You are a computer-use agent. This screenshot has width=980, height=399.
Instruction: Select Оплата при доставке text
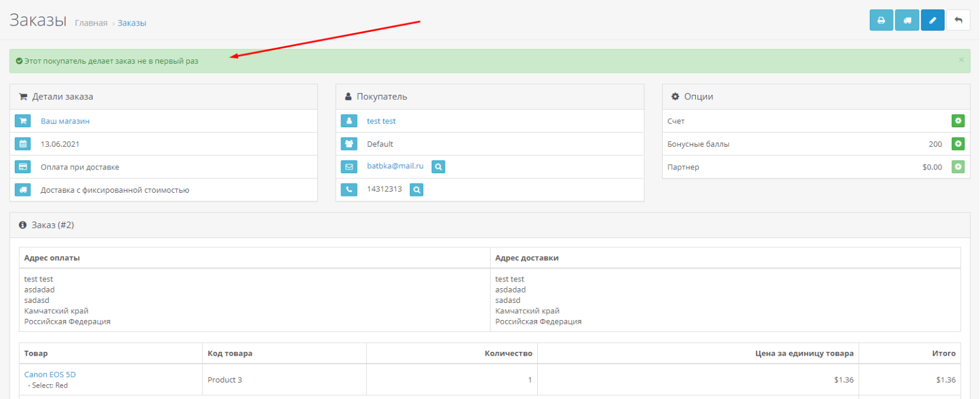pyautogui.click(x=80, y=167)
